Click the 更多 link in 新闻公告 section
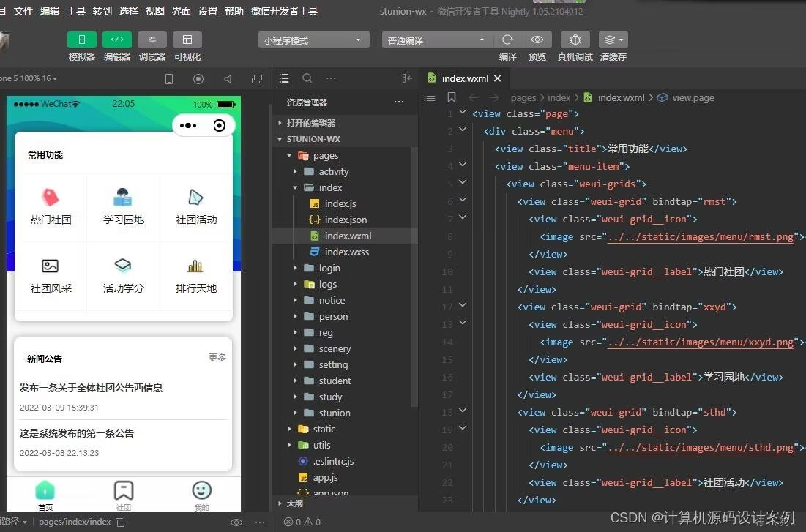806x532 pixels. 217,357
